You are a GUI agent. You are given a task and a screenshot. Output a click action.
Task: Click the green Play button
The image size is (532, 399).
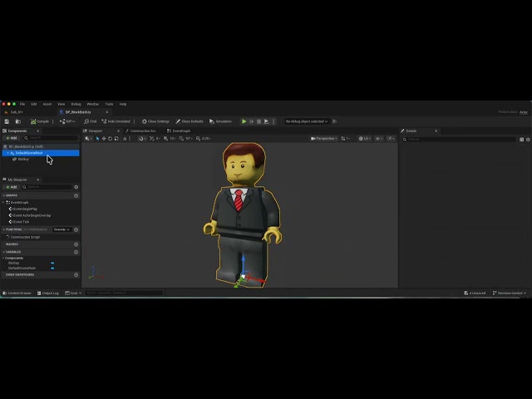pyautogui.click(x=244, y=121)
